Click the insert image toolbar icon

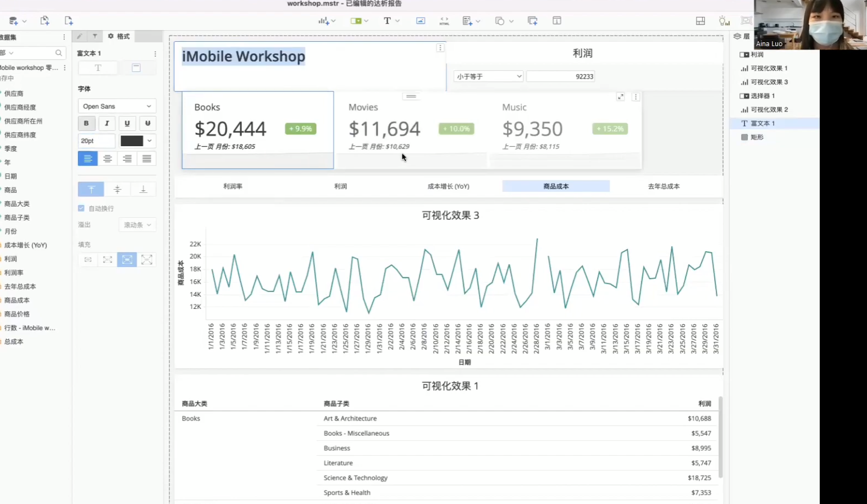tap(421, 21)
